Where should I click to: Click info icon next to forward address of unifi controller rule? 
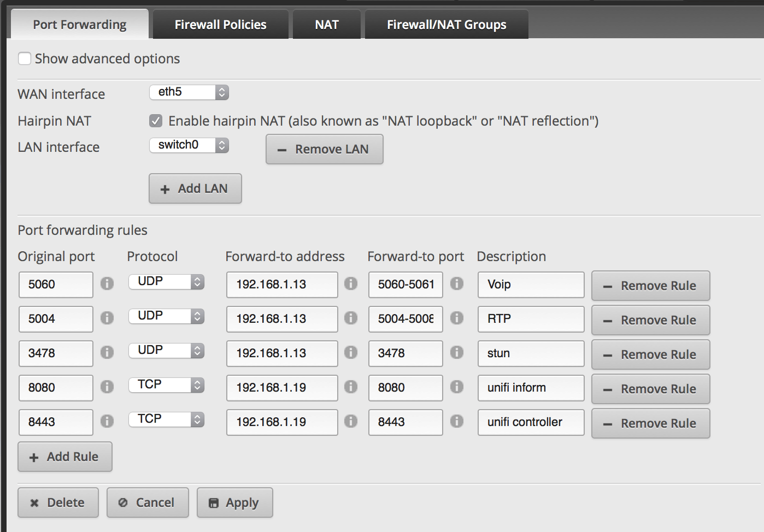tap(351, 421)
